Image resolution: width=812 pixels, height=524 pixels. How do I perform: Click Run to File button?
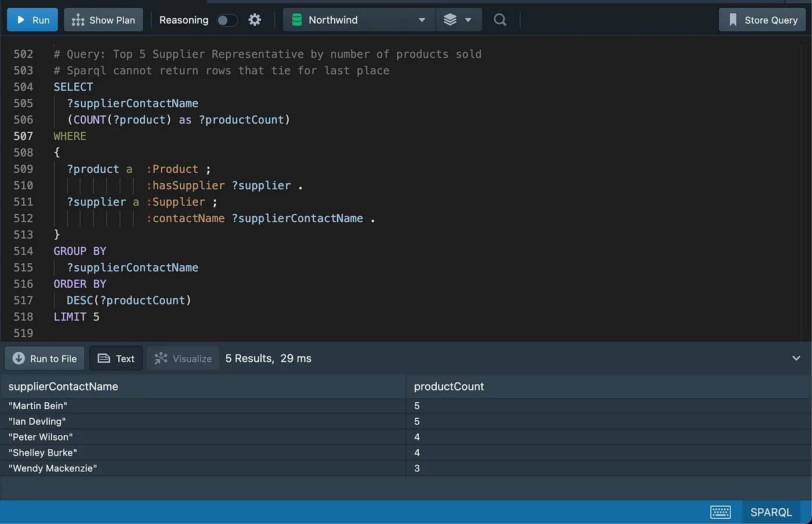[x=45, y=359]
